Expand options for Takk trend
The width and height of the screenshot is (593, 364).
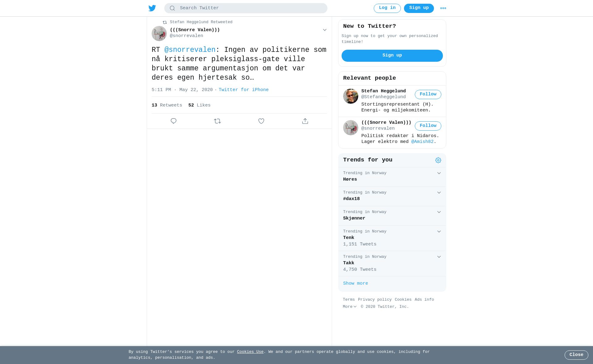[x=439, y=257]
